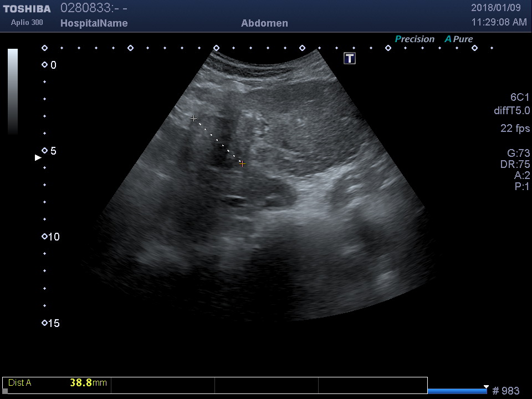The image size is (532, 399).
Task: Select the white caliper start cross
Action: point(193,119)
